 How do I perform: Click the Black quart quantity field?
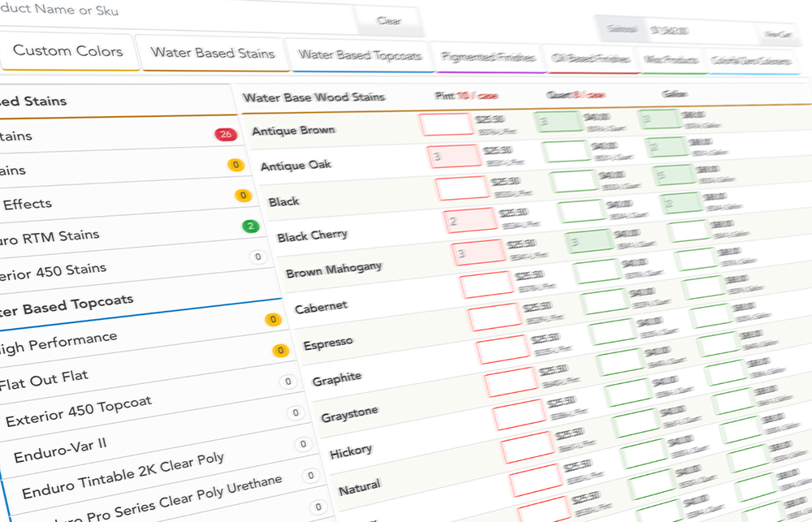pos(574,182)
